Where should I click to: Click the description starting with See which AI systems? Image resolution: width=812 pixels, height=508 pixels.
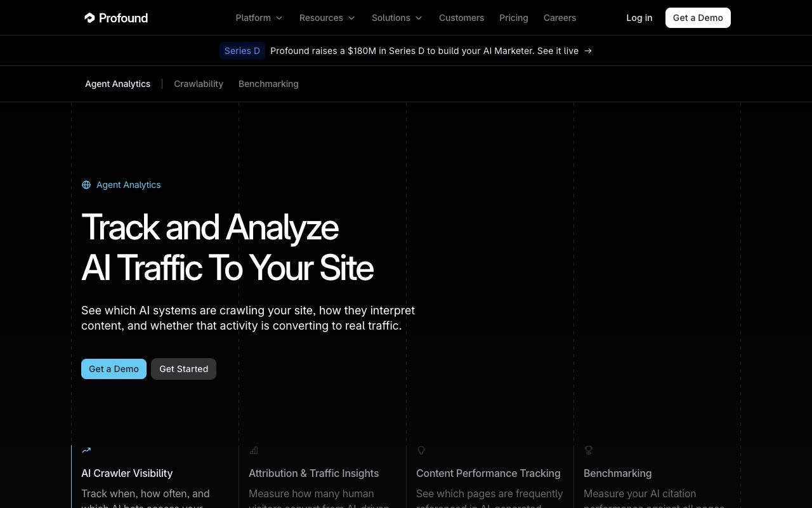248,318
